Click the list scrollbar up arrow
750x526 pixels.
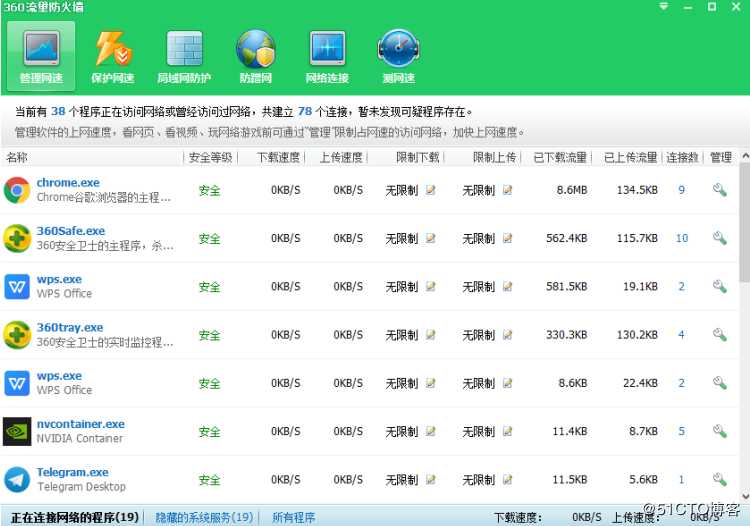point(745,156)
